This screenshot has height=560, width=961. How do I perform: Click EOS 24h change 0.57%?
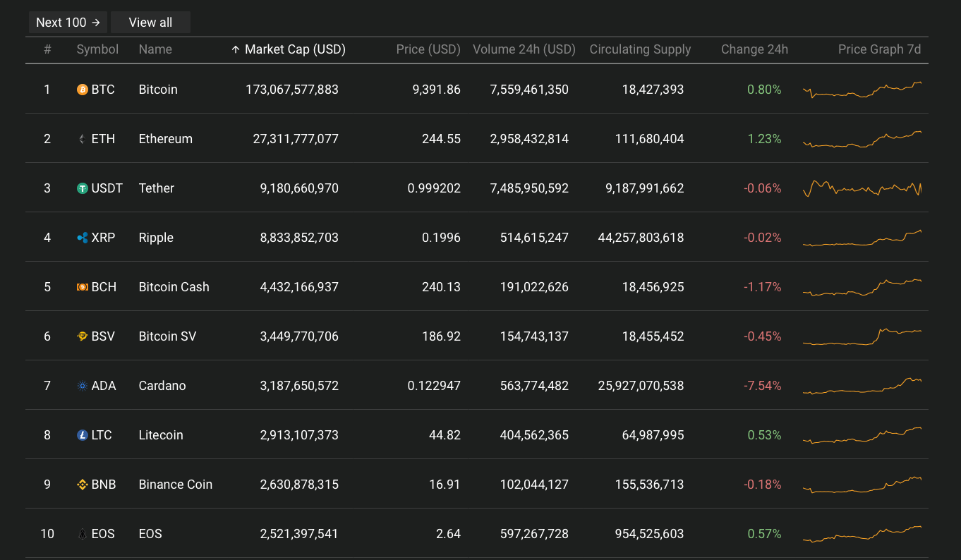[764, 534]
